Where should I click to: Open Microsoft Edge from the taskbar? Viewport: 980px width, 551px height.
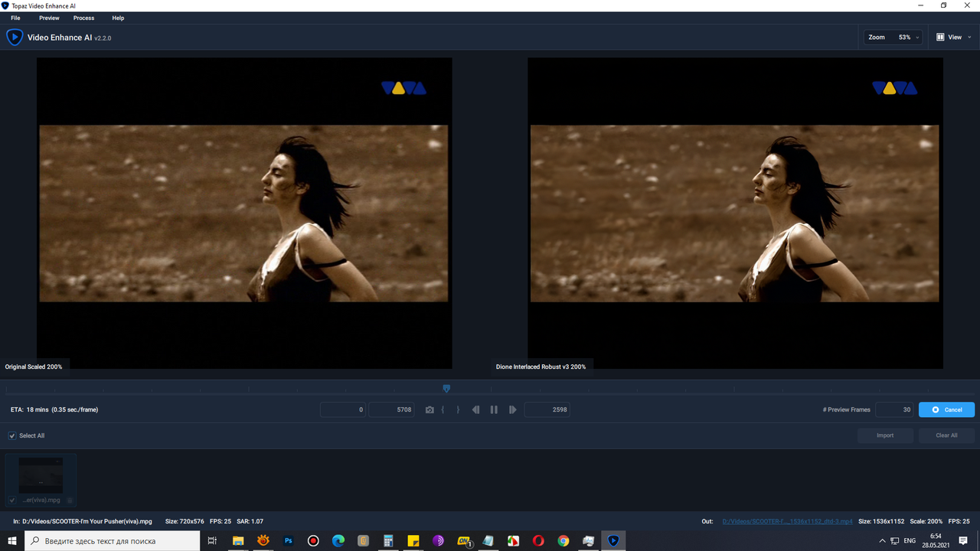point(338,540)
